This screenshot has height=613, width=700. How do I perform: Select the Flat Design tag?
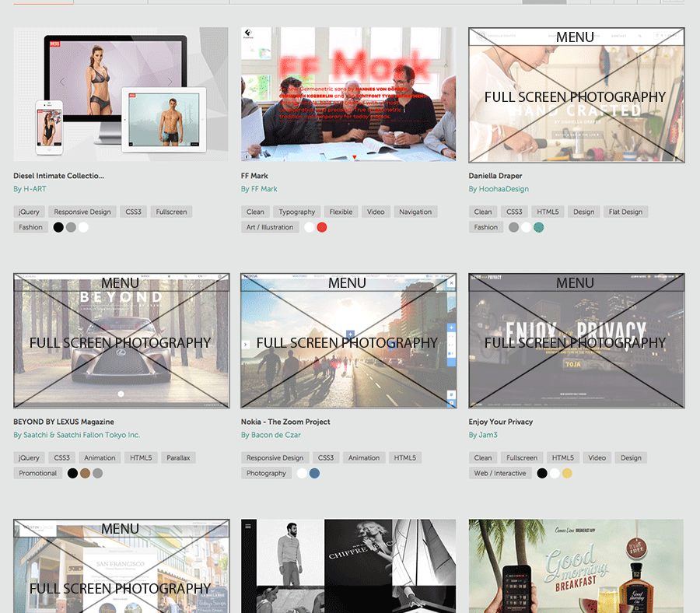click(x=625, y=212)
